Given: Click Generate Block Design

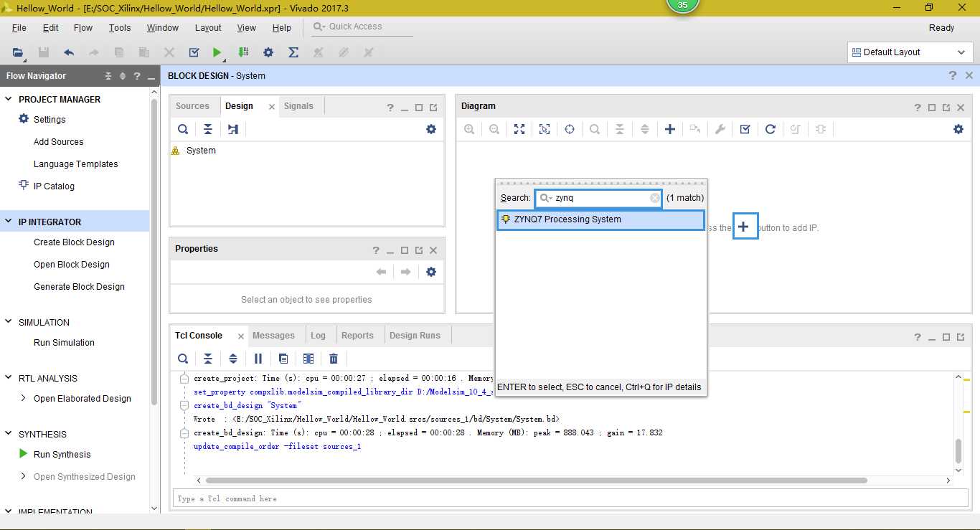Looking at the screenshot, I should 79,287.
